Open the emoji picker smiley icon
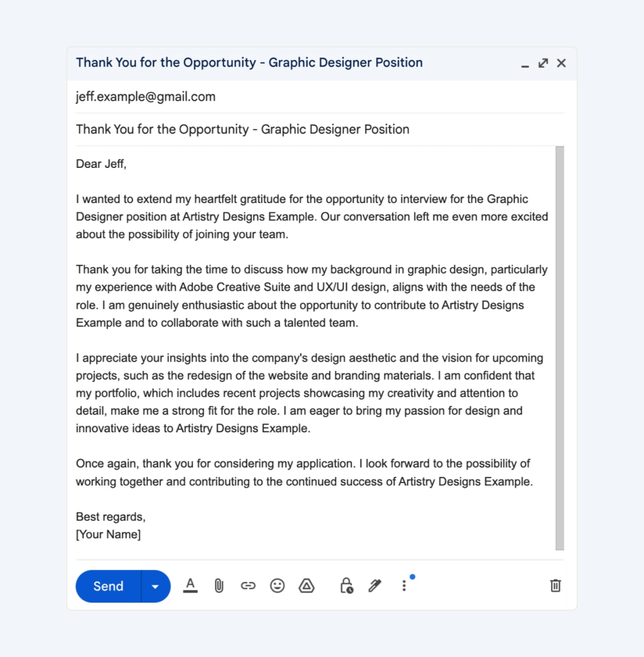644x657 pixels. [x=277, y=586]
